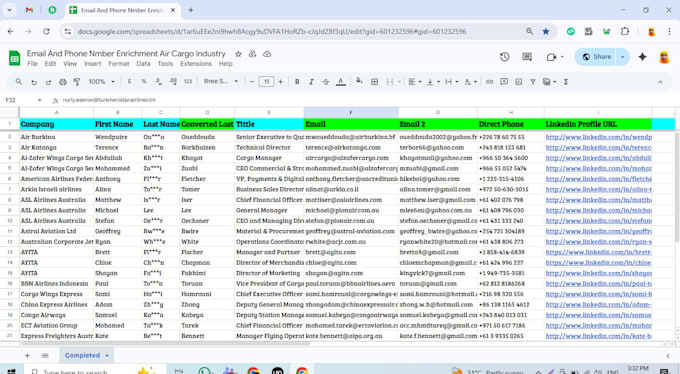Image resolution: width=680 pixels, height=374 pixels.
Task: Redo the last action
Action: (x=48, y=82)
